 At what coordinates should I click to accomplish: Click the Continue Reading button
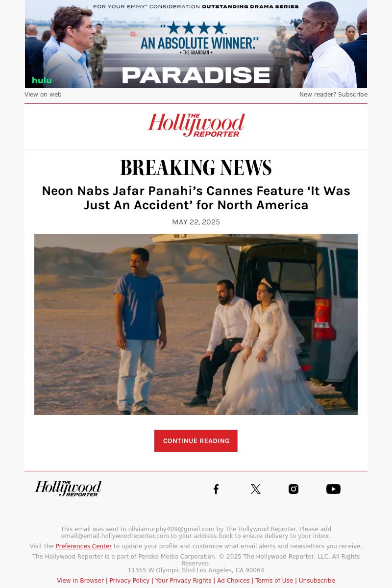coord(196,441)
